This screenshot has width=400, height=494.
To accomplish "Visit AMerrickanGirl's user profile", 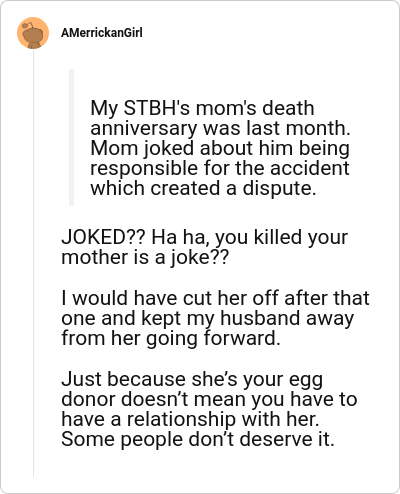I will click(102, 33).
